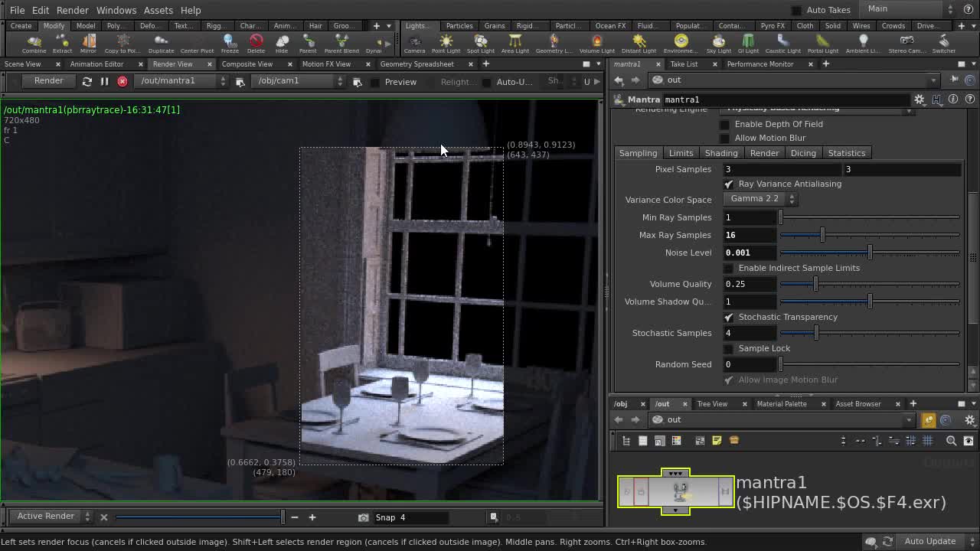Viewport: 980px width, 551px height.
Task: Open the Windows menu
Action: pos(116,10)
